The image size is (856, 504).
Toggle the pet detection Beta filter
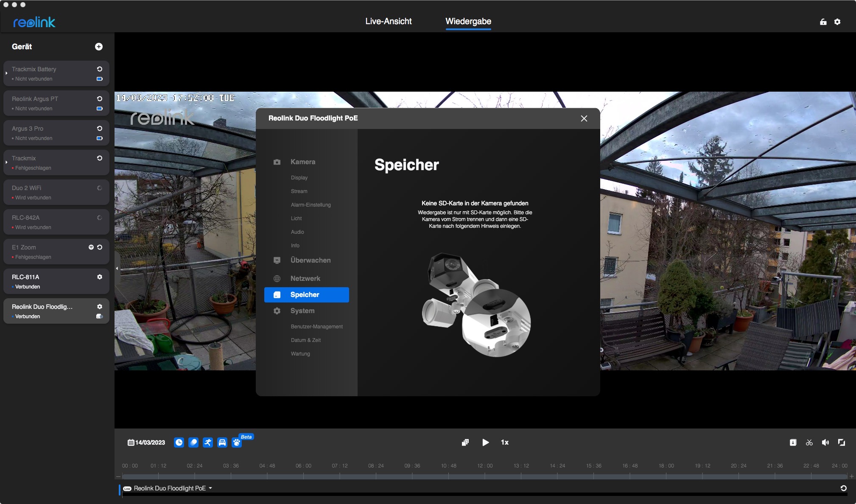[x=237, y=442]
